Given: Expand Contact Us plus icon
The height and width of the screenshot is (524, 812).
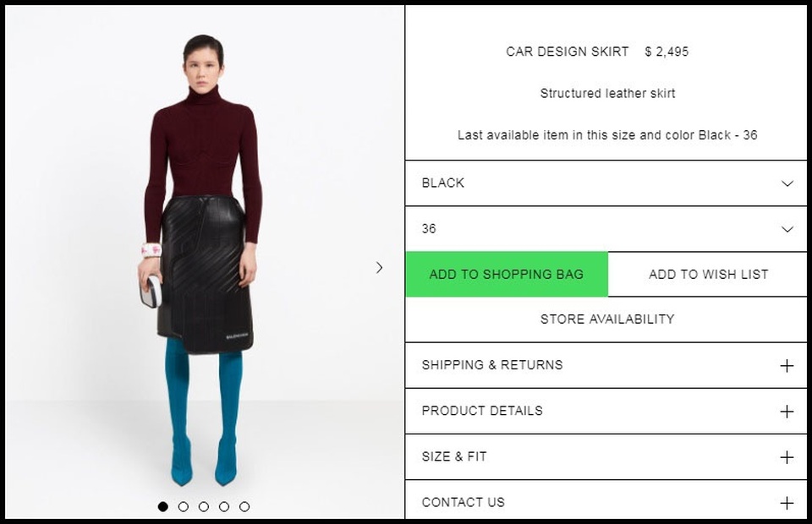Looking at the screenshot, I should point(787,503).
